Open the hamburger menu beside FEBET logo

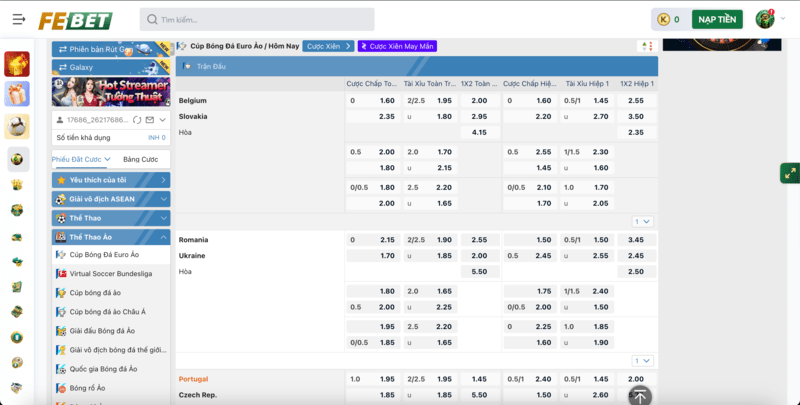coord(19,19)
